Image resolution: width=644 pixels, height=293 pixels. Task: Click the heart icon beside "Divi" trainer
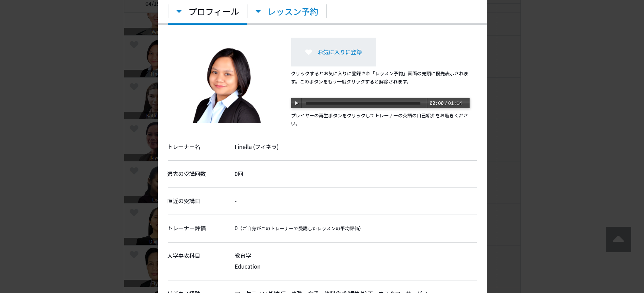click(134, 213)
